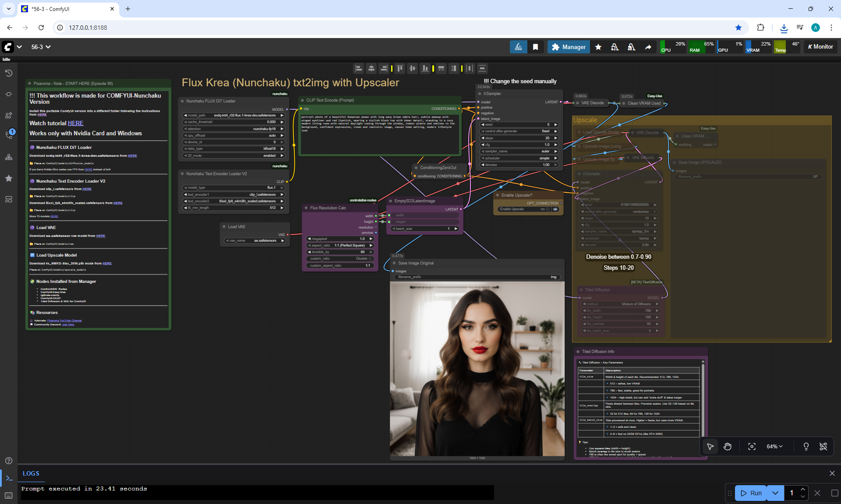Expand the Run button options arrow

(775, 493)
